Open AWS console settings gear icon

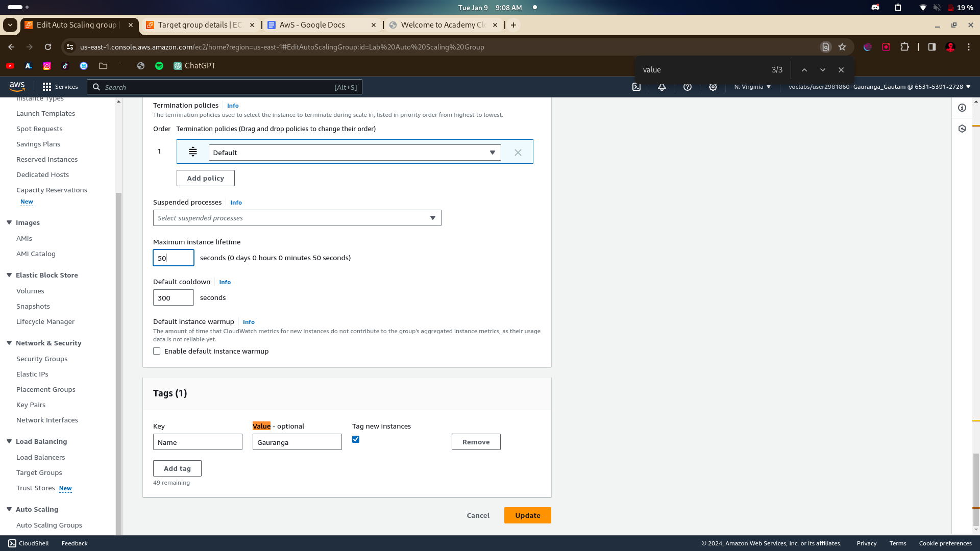coord(713,87)
